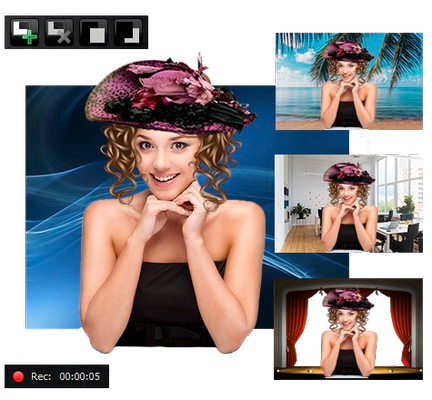Click the 00:00:05 recording timer
Image resolution: width=432 pixels, height=400 pixels.
click(x=80, y=376)
